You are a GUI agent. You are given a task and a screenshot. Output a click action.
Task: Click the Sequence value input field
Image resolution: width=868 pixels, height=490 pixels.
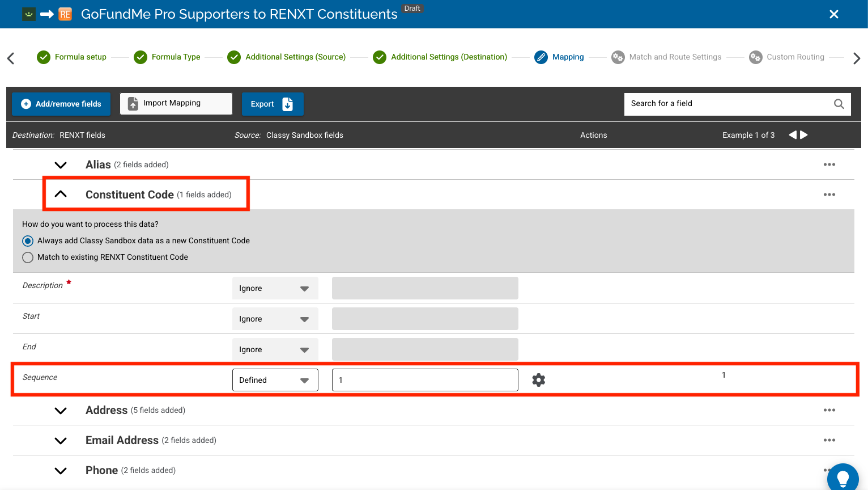click(425, 380)
